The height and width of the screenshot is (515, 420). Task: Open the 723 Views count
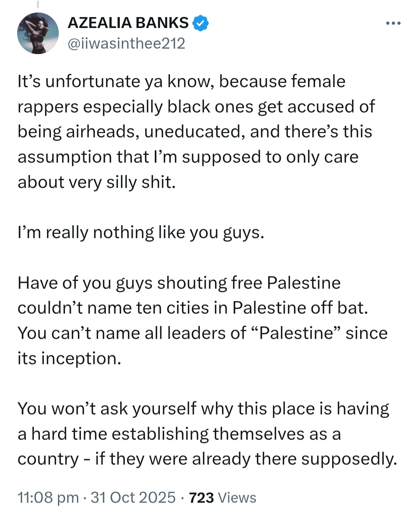[x=222, y=497]
